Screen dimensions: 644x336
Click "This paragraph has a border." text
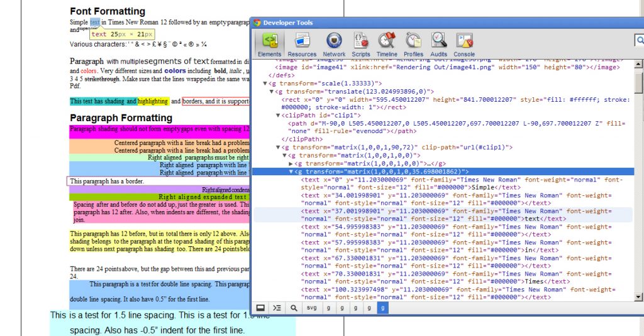click(x=107, y=181)
